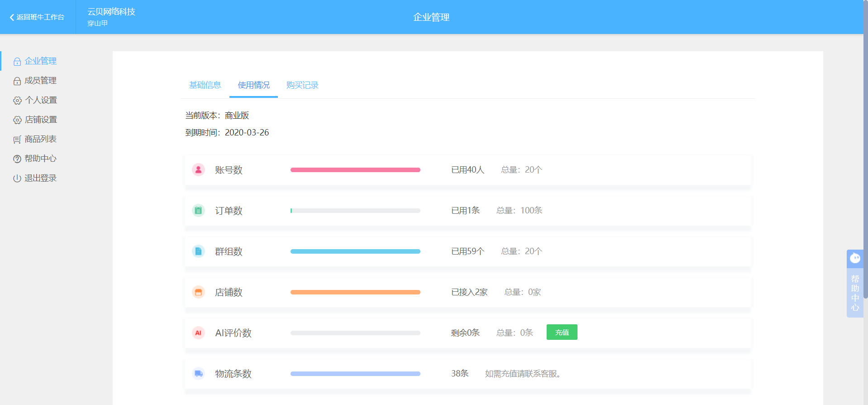Click the pink account count user icon
868x405 pixels.
pos(198,170)
